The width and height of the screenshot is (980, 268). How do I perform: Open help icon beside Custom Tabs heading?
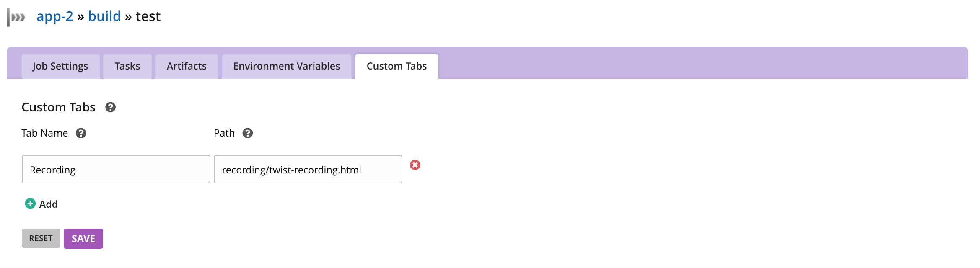tap(110, 107)
